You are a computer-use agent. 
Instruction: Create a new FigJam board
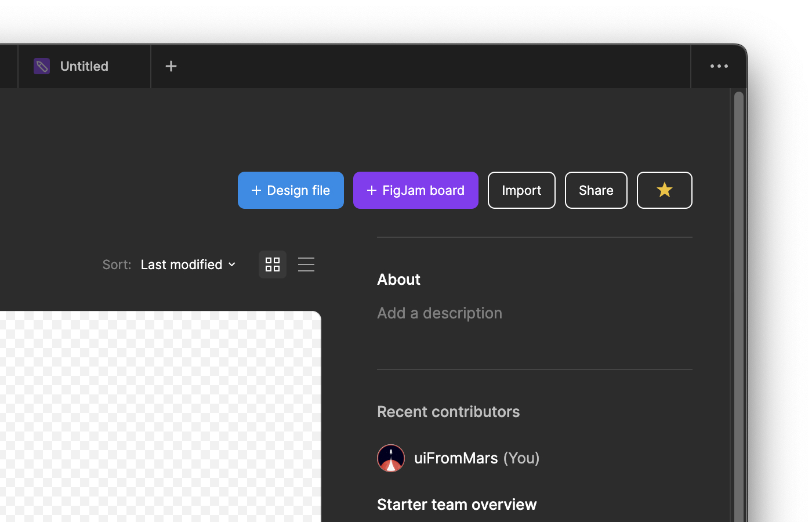416,190
